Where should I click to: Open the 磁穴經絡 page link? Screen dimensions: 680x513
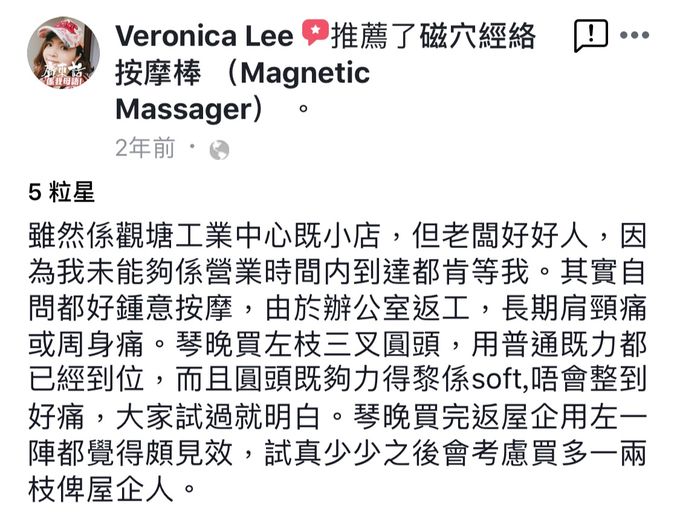[477, 36]
